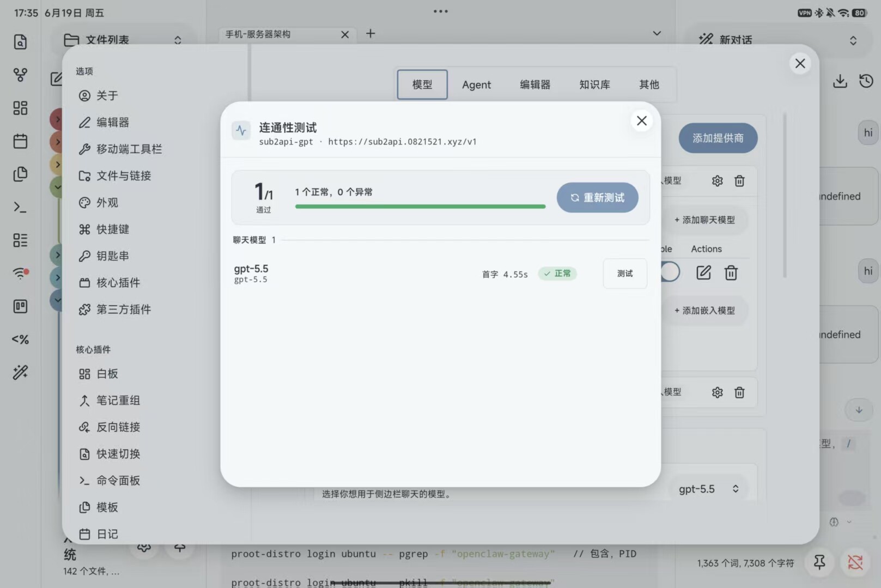Image resolution: width=881 pixels, height=588 pixels.
Task: Open the file search icon in left ribbon
Action: [20, 42]
